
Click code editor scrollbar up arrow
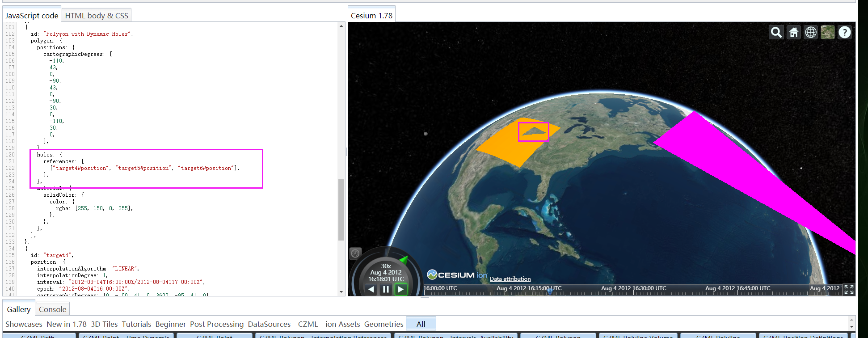[x=341, y=26]
